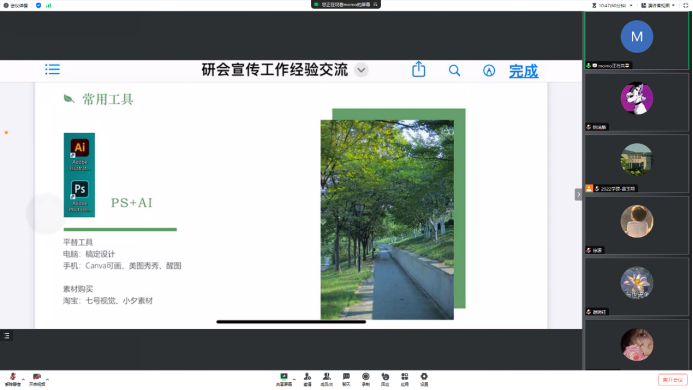Click the search magnifier in document header
693x390 pixels.
[x=454, y=70]
